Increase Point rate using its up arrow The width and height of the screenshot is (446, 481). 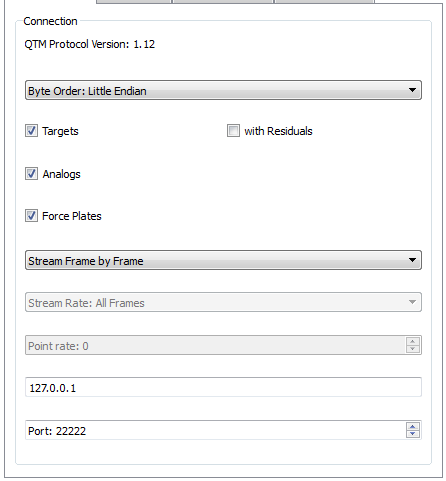[x=413, y=341]
